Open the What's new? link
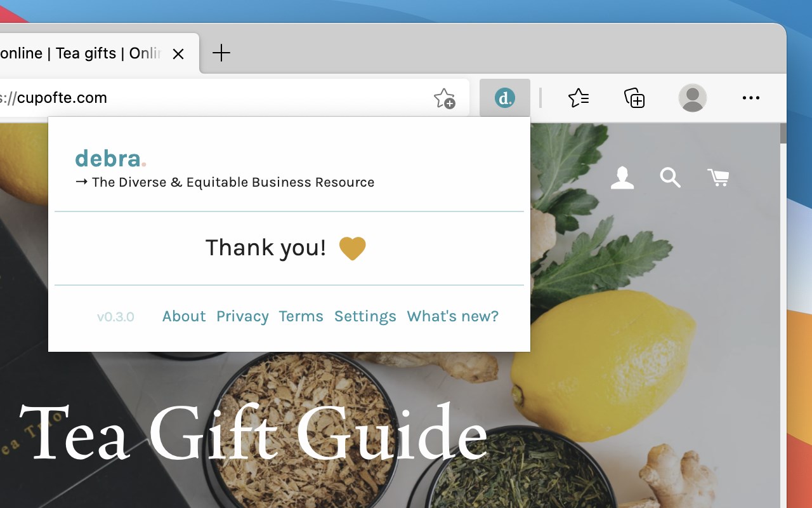 453,316
